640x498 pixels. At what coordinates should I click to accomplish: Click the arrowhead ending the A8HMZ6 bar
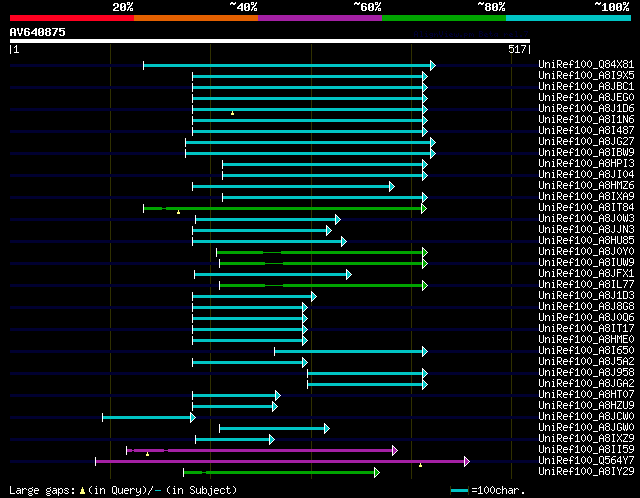[x=392, y=187]
